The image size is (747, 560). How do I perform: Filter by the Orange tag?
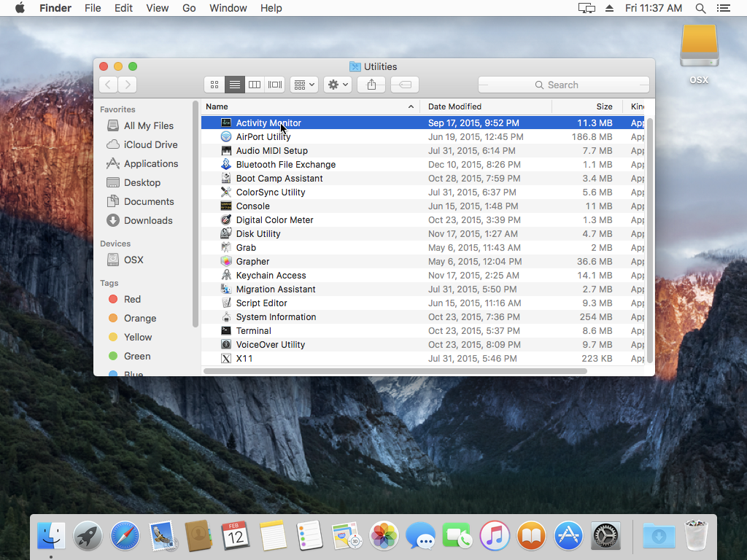coord(132,318)
